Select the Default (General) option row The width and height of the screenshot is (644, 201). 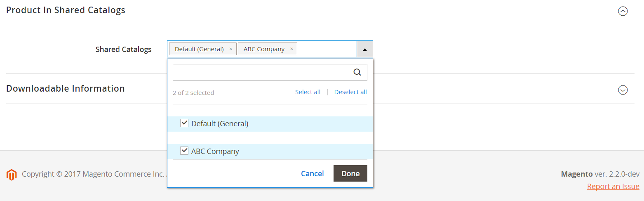pyautogui.click(x=270, y=124)
